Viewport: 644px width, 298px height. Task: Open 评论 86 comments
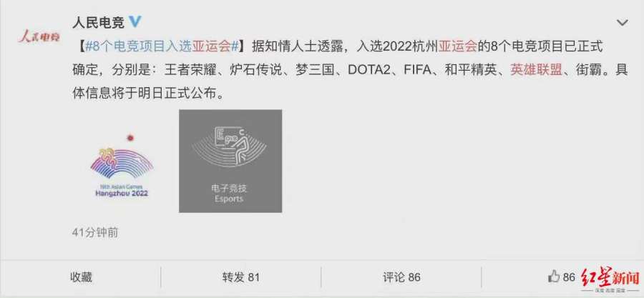click(x=401, y=277)
